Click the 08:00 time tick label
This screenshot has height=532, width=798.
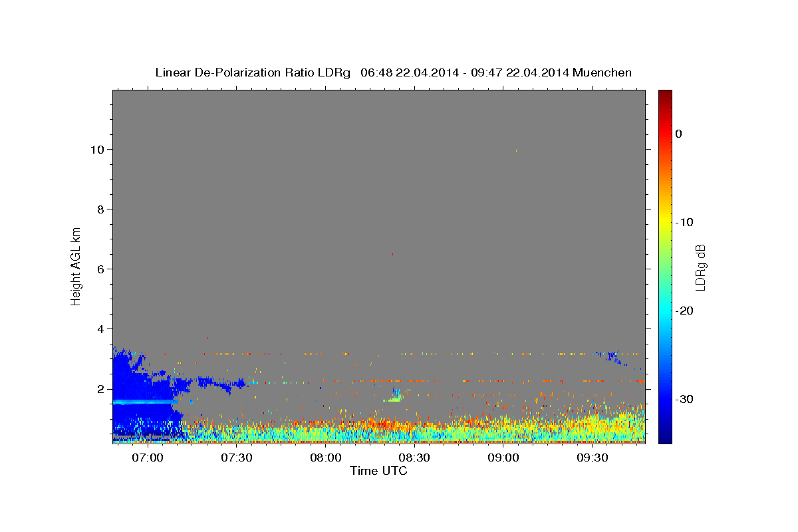[x=326, y=458]
